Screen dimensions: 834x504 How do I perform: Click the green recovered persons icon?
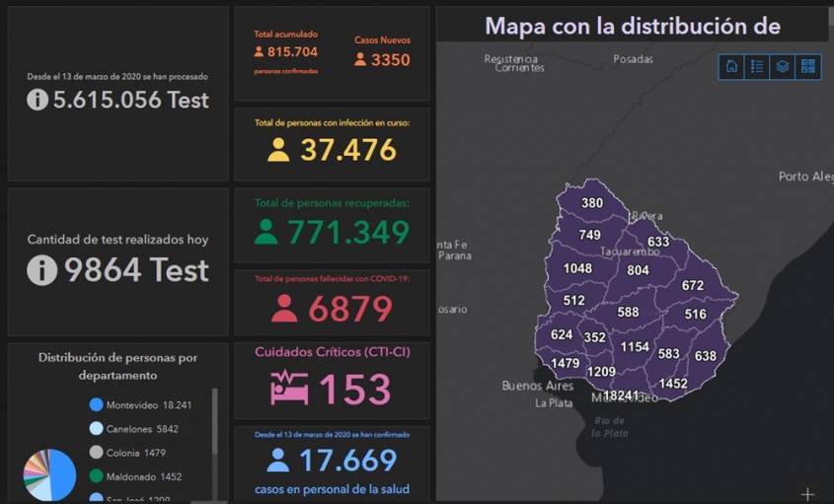click(266, 232)
